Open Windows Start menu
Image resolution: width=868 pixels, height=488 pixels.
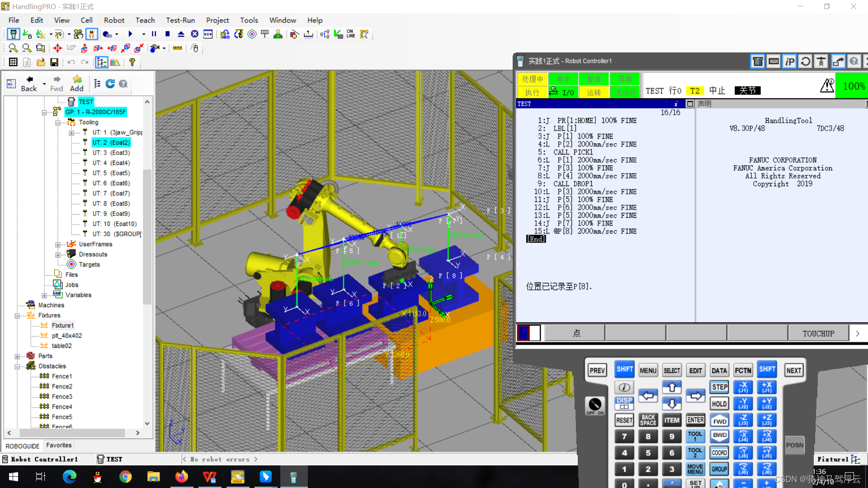coord(14,477)
